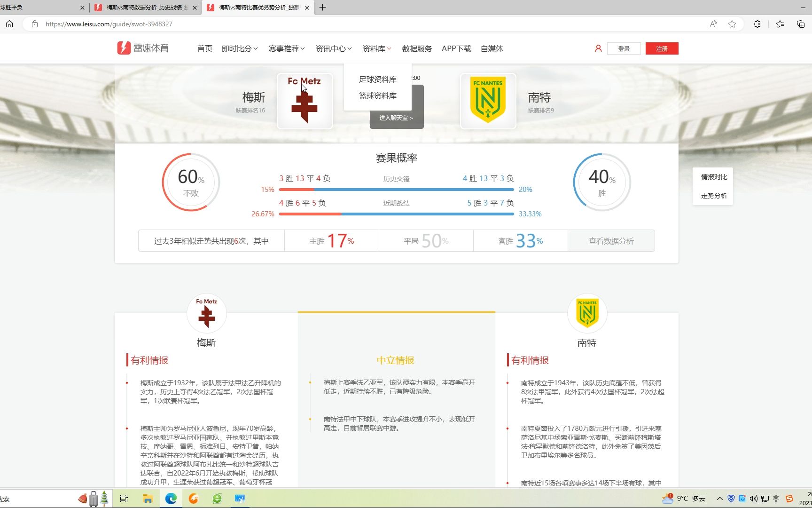Close the active 梅斯vs南特比赛优劣势分析 tab

[x=307, y=8]
